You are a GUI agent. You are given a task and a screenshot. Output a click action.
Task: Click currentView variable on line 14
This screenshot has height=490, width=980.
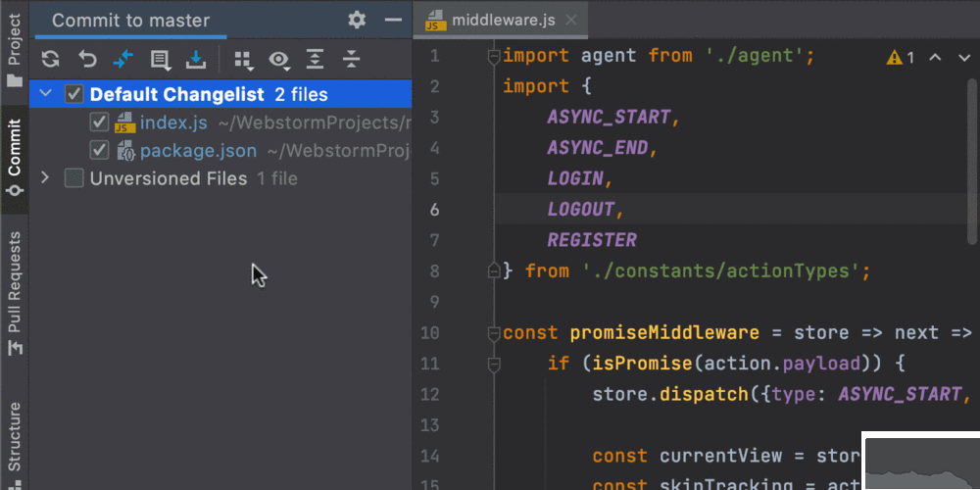[x=720, y=456]
